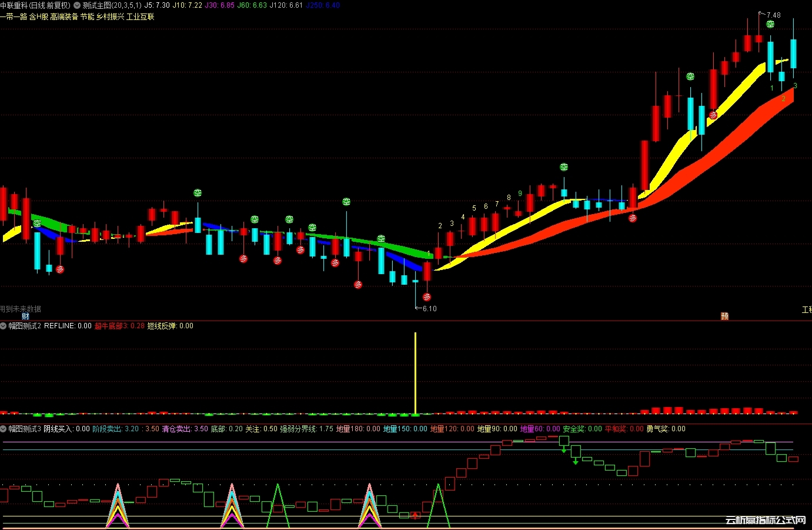The image size is (812, 530).
Task: Click the J250: 6.40 moving average value
Action: [x=323, y=5]
